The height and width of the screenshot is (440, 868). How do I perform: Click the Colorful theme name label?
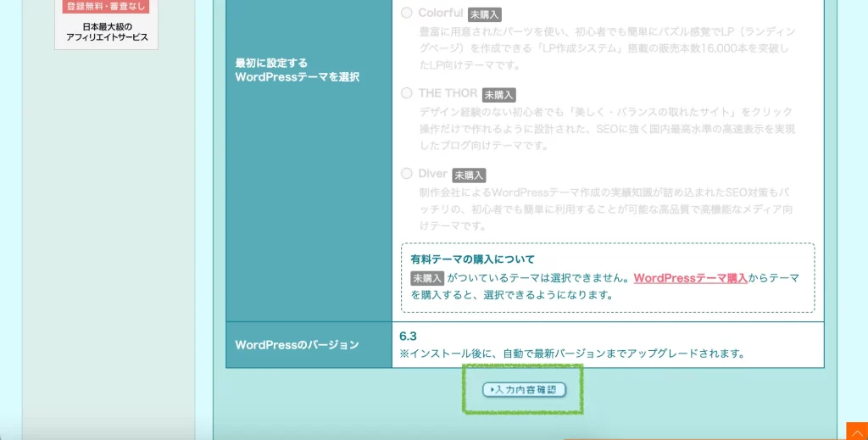441,14
